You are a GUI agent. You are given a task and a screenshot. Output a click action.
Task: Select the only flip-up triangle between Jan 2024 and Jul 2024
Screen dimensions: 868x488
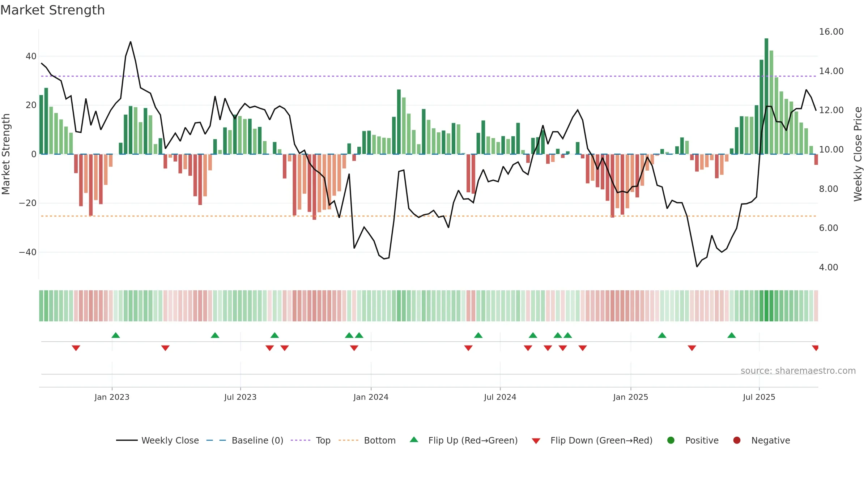pyautogui.click(x=478, y=335)
